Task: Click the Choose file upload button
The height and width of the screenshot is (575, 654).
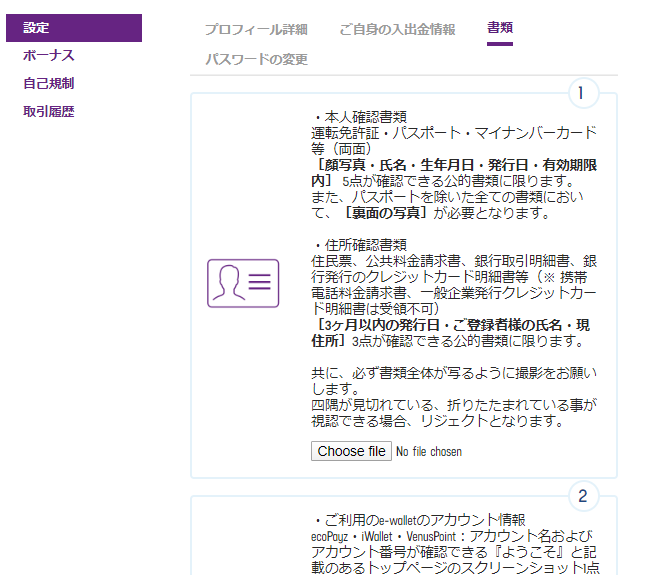Action: (x=351, y=451)
